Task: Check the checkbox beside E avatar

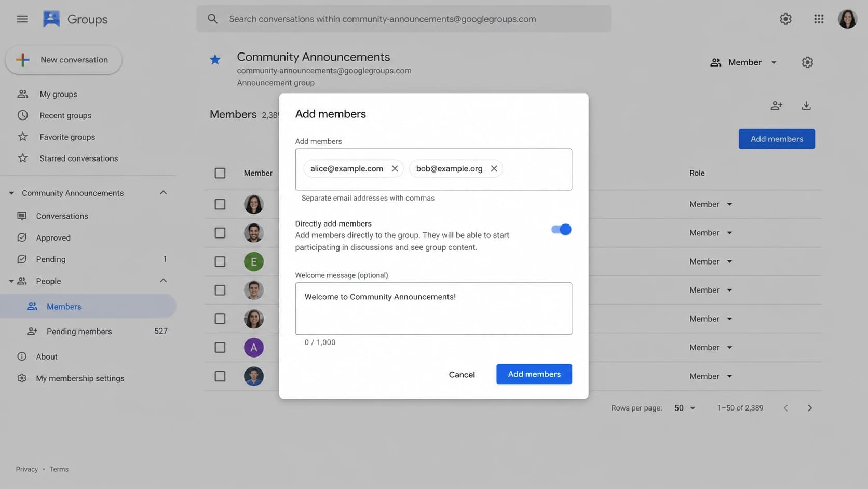Action: tap(220, 261)
